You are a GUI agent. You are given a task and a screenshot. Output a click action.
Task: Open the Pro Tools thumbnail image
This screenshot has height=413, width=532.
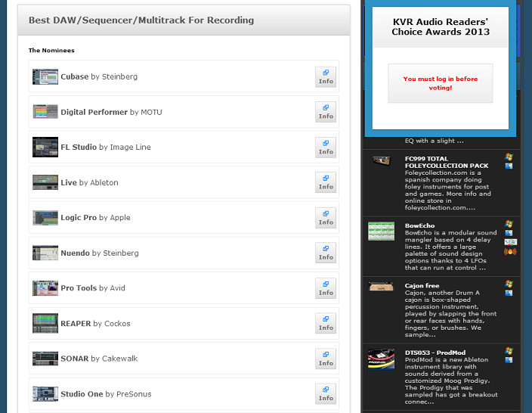coord(45,288)
